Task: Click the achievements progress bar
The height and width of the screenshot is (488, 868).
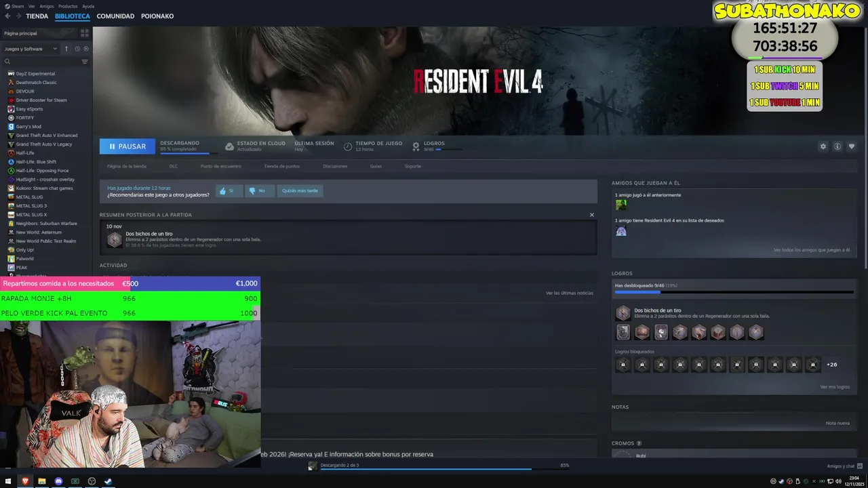Action: (734, 293)
